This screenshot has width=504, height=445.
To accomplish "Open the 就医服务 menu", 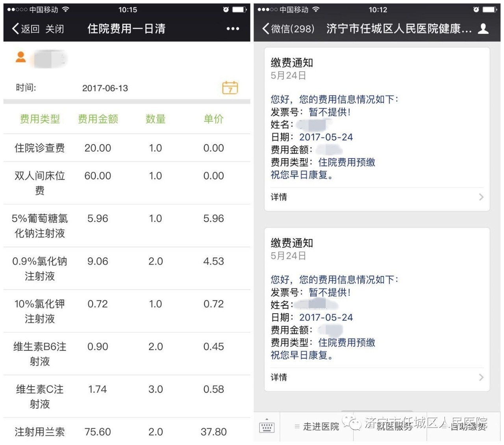I will (x=390, y=427).
